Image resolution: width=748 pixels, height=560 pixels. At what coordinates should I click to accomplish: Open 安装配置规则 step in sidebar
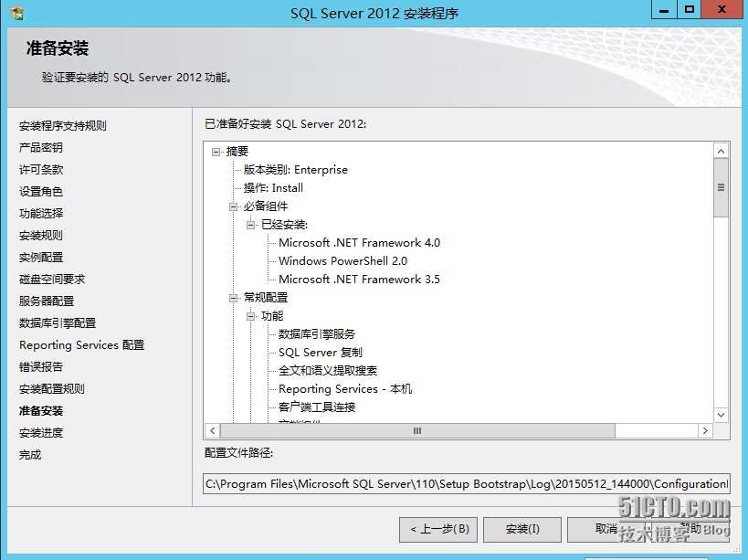(51, 389)
